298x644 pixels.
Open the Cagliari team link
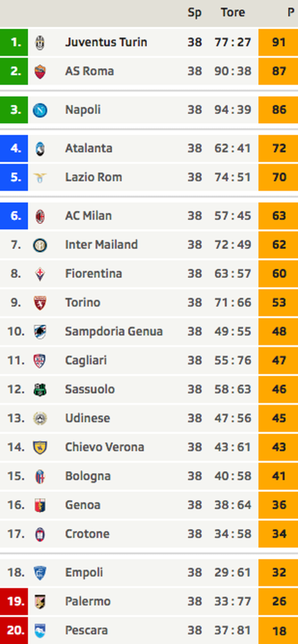[x=86, y=360]
